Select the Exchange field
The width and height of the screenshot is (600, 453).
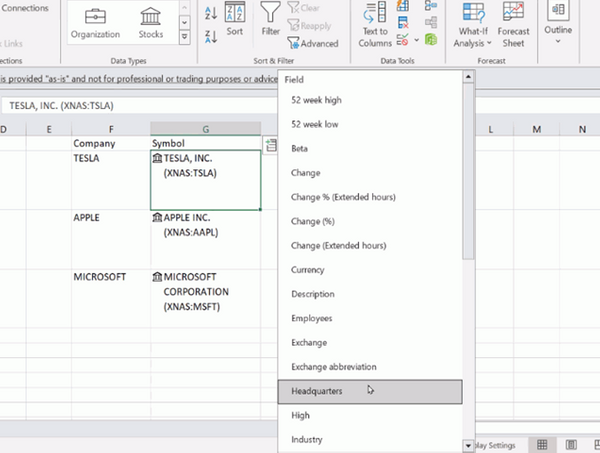pyautogui.click(x=370, y=342)
